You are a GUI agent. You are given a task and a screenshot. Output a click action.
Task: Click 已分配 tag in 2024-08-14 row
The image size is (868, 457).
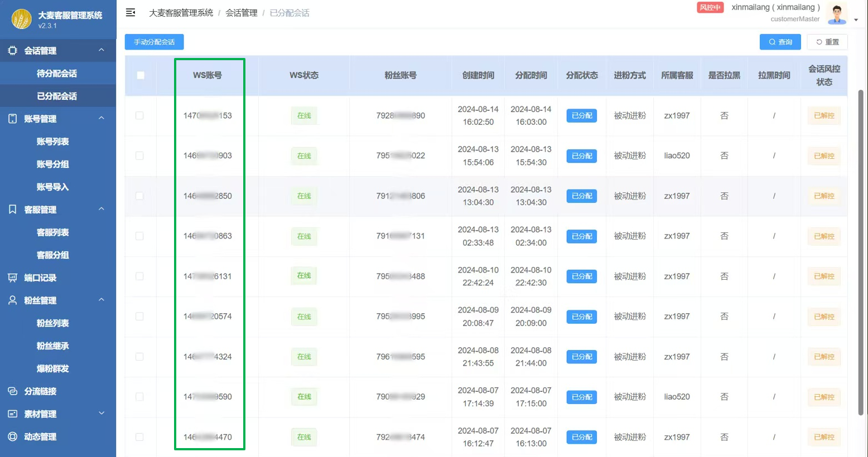[x=582, y=115]
